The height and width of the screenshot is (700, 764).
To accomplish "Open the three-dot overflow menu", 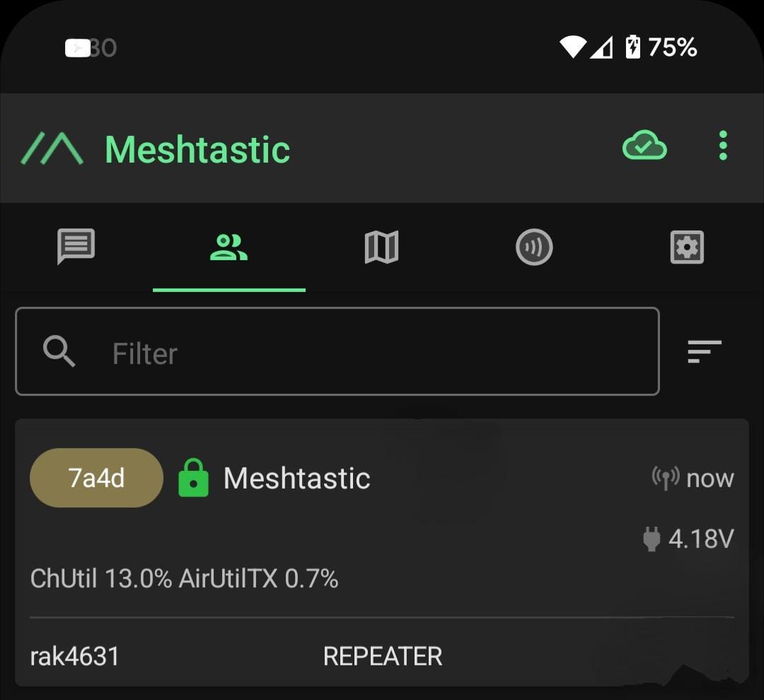I will point(723,145).
